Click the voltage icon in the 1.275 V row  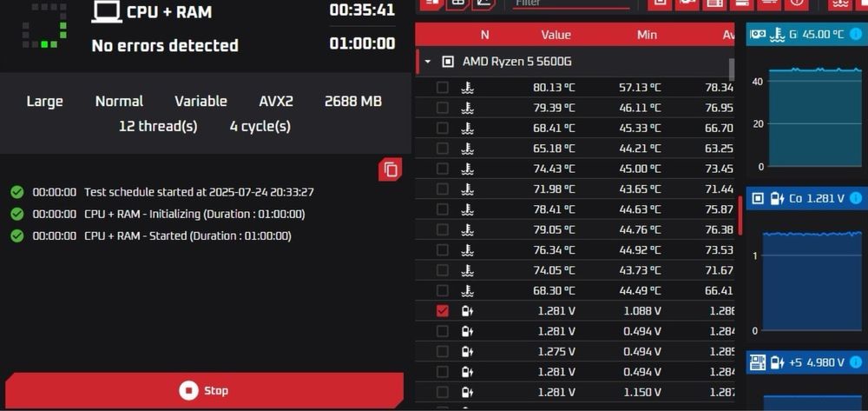[468, 351]
